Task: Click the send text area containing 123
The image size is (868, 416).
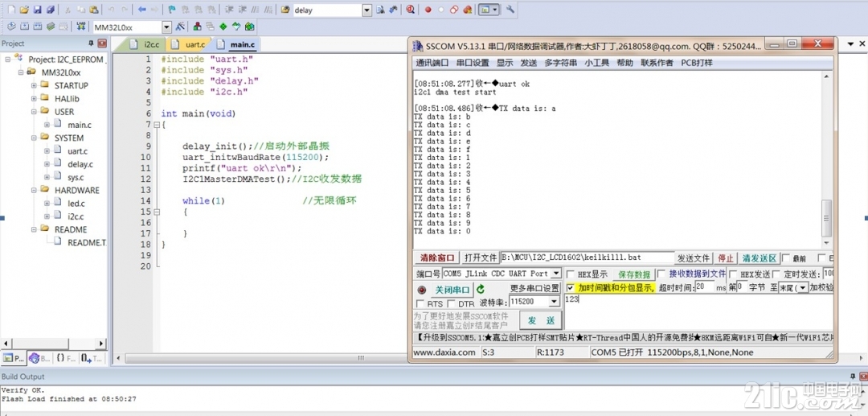Action: 698,312
